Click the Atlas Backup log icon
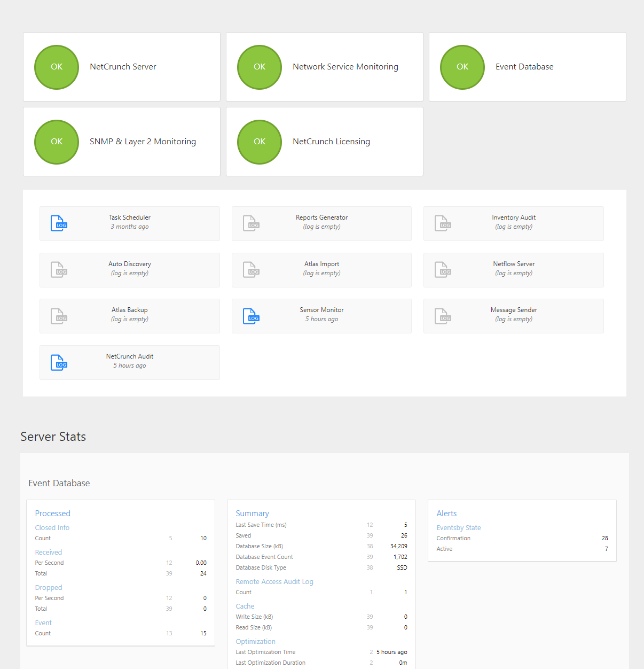 (59, 316)
